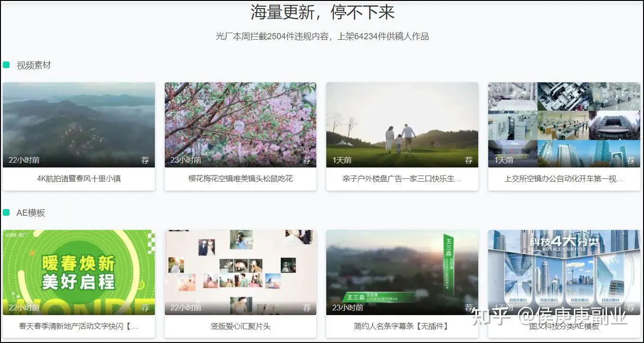Open the 科技4大分类 template thumbnail
This screenshot has height=343, width=644.
(x=564, y=273)
